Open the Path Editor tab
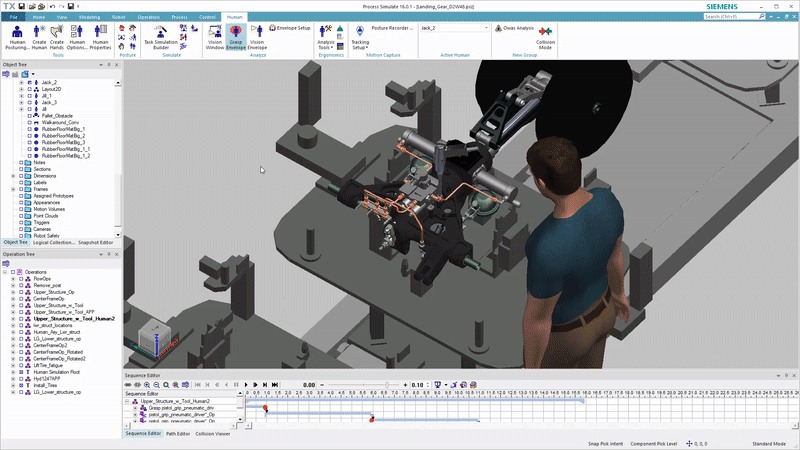Viewport: 800px width, 450px height. [x=178, y=434]
